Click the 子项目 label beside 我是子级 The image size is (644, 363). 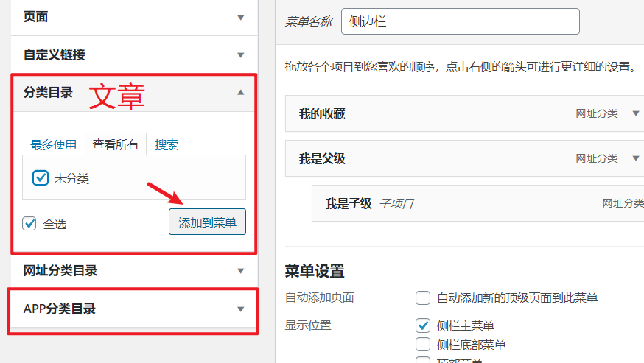[x=396, y=204]
